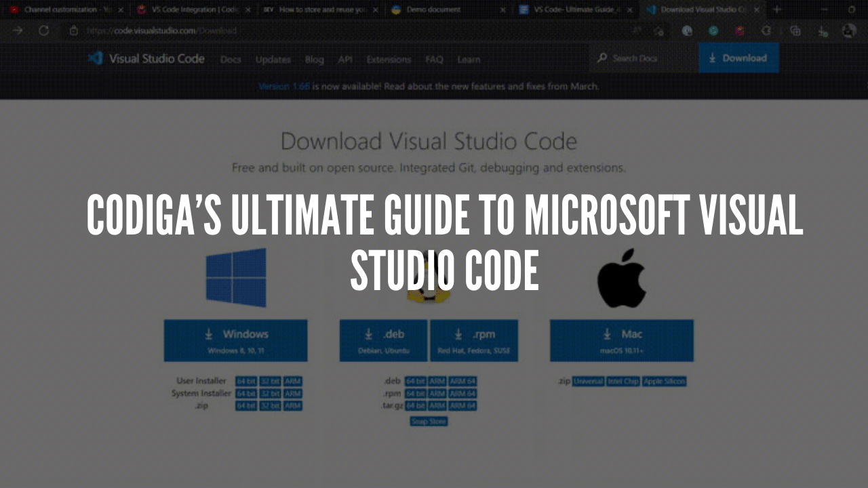Click the blue Download button in header

pos(738,58)
